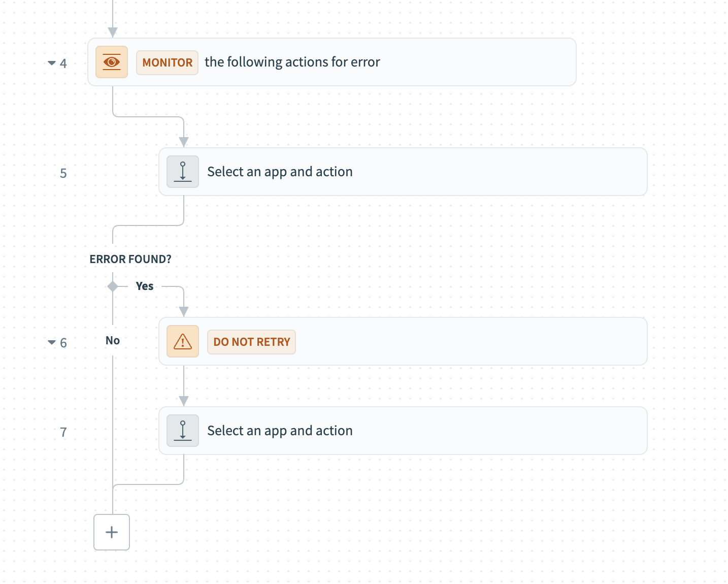Image resolution: width=728 pixels, height=584 pixels.
Task: Click the app and action icon on step 7
Action: [182, 430]
